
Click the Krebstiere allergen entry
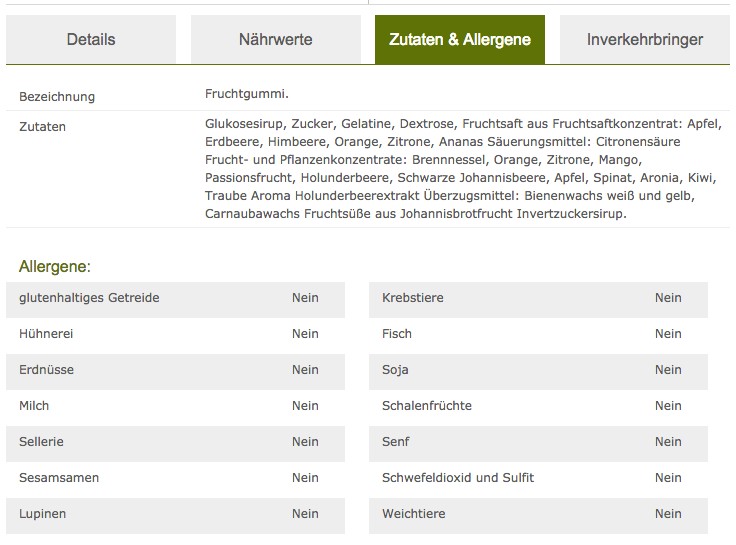412,298
